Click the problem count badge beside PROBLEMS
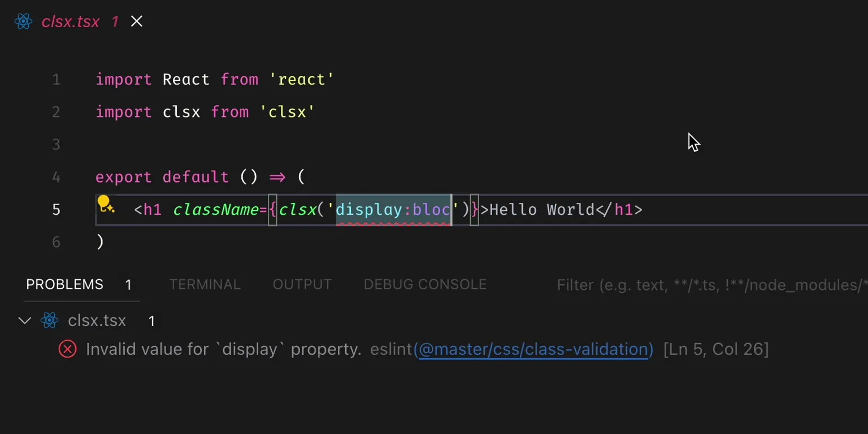 [x=128, y=285]
